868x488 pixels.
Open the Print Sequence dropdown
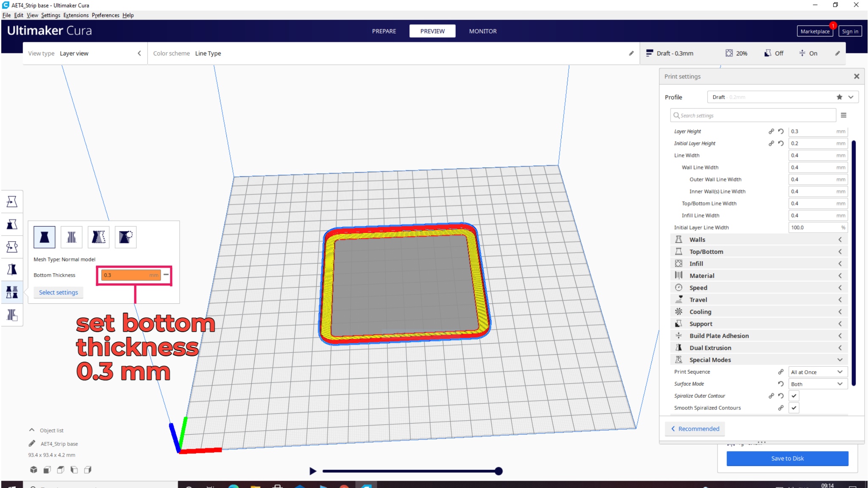point(818,372)
